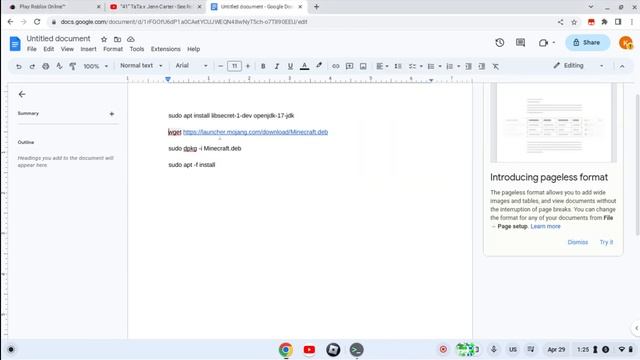
Task: Expand the checklist options arrow
Action: tap(421, 66)
